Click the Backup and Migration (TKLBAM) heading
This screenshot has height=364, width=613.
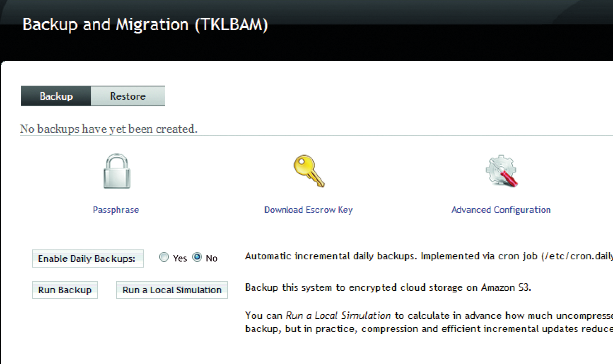146,24
